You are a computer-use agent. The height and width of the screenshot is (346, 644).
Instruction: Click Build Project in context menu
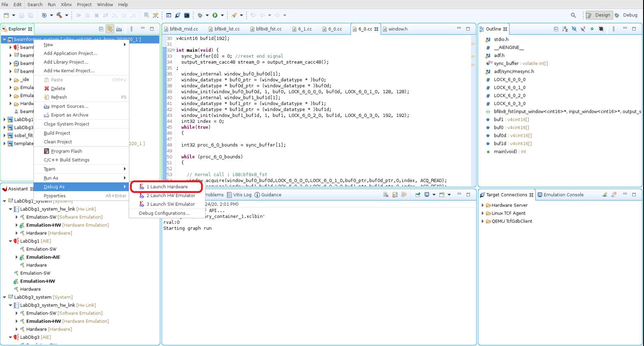[57, 133]
